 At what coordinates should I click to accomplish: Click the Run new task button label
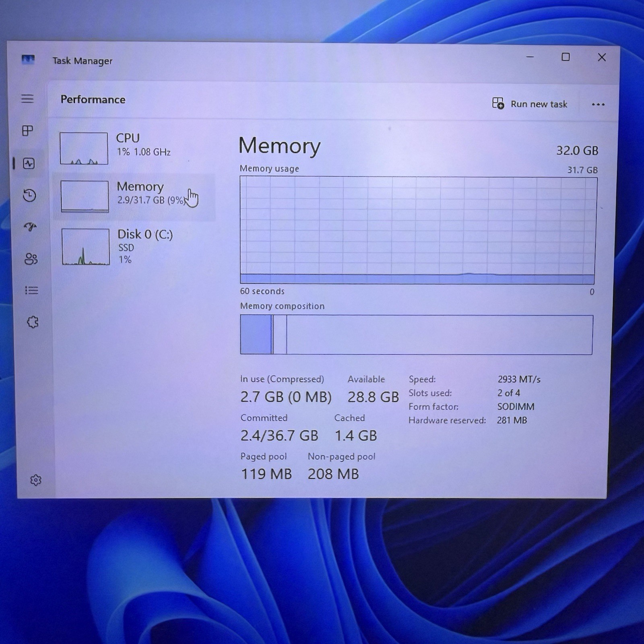[x=539, y=104]
